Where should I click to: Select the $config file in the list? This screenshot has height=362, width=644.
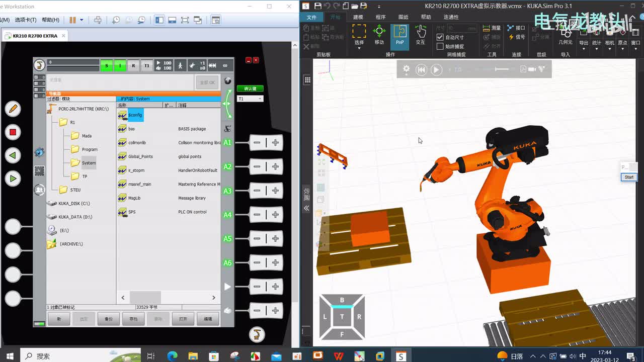131,115
